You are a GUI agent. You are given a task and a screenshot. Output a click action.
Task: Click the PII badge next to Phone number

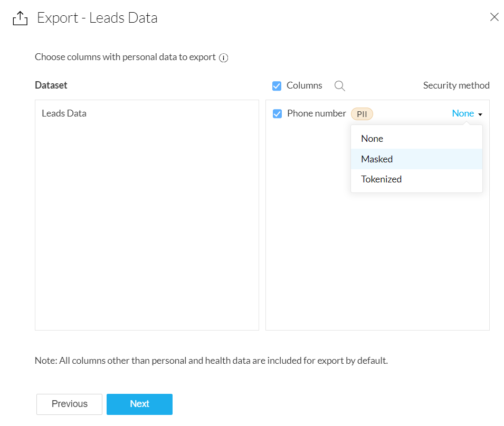click(x=362, y=114)
